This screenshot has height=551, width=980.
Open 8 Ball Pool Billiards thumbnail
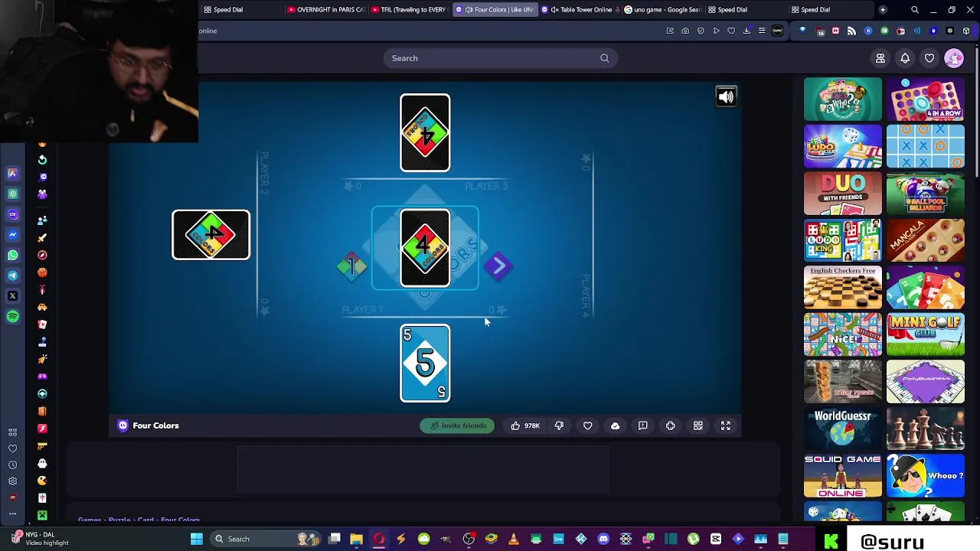click(926, 193)
